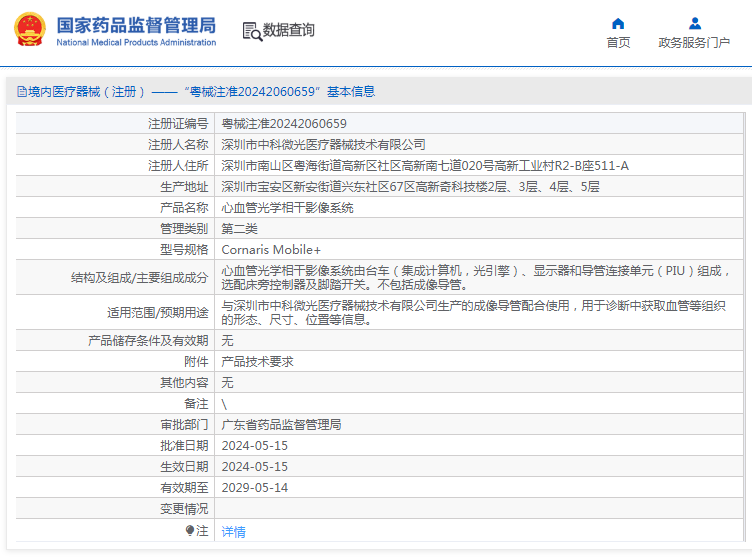752x557 pixels.
Task: Click National Medical Products Administration subtitle
Action: click(x=136, y=42)
